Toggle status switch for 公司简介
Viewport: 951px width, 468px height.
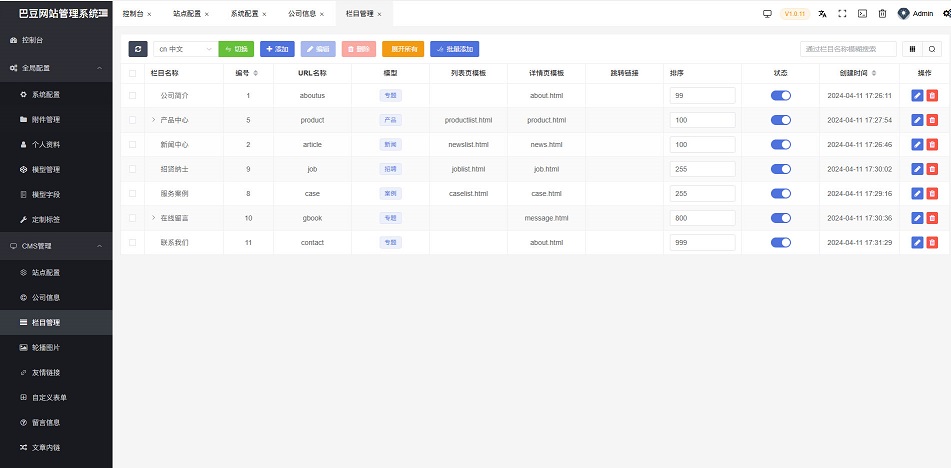click(781, 95)
